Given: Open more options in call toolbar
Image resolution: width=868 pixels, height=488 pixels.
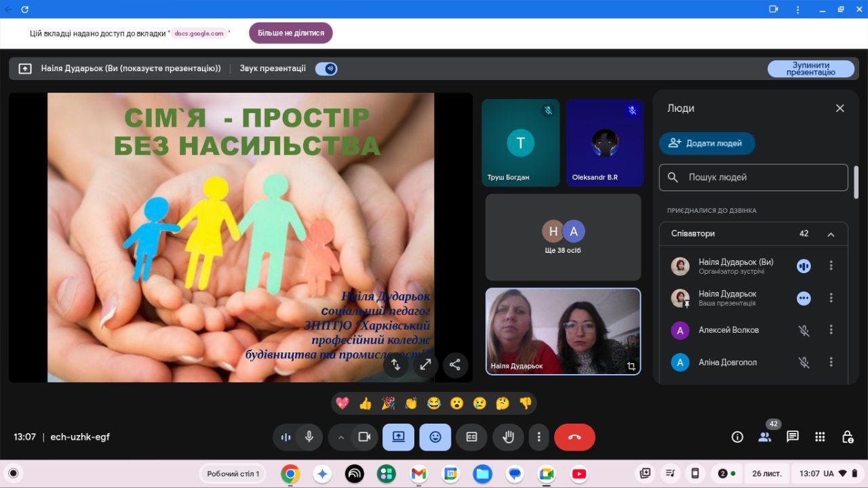Looking at the screenshot, I should (538, 437).
